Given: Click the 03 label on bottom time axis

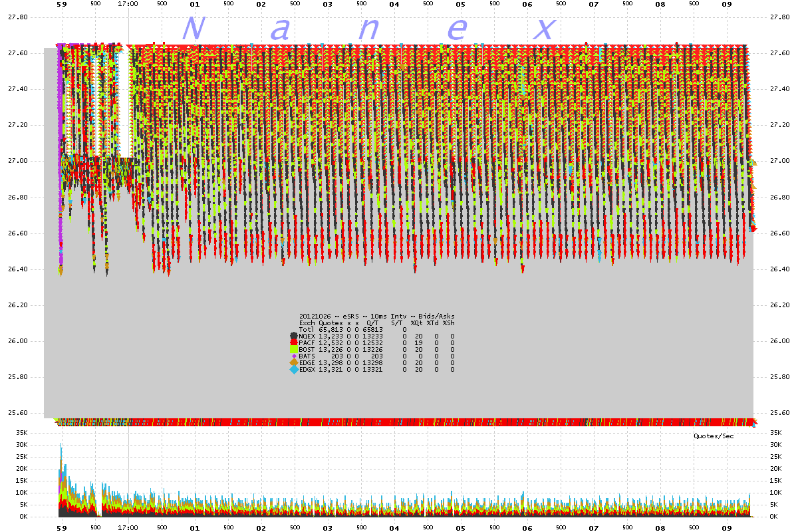Looking at the screenshot, I should [x=328, y=527].
